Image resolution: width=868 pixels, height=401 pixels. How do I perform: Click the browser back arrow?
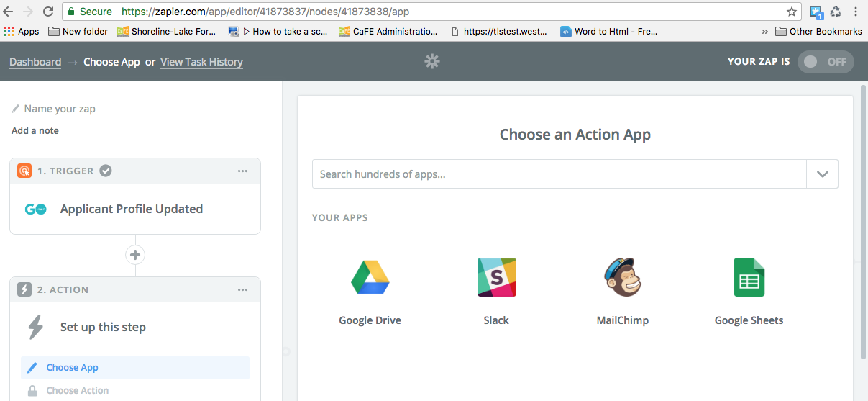click(x=9, y=12)
